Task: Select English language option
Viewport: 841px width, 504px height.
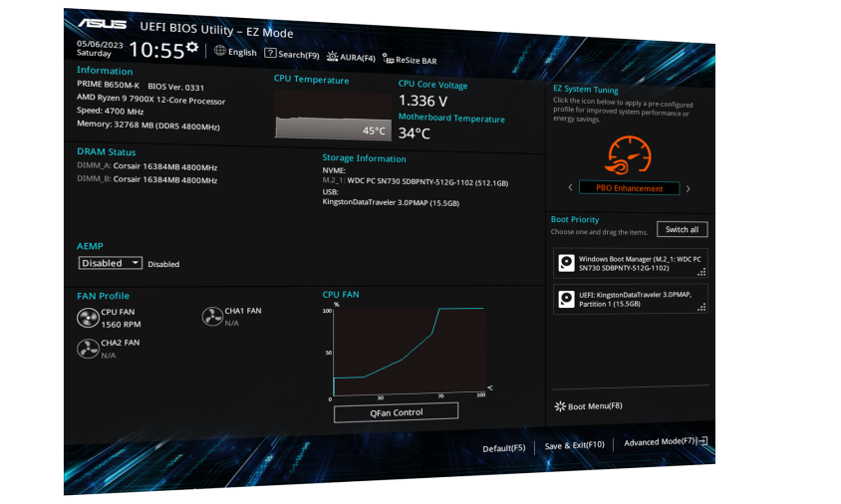Action: click(x=242, y=52)
